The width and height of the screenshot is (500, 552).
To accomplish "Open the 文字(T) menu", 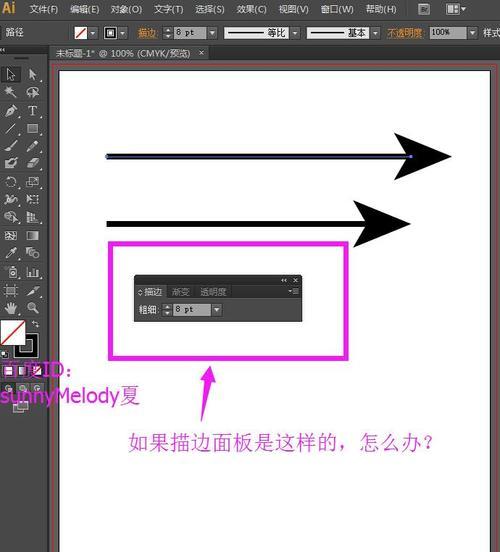I will [x=169, y=9].
